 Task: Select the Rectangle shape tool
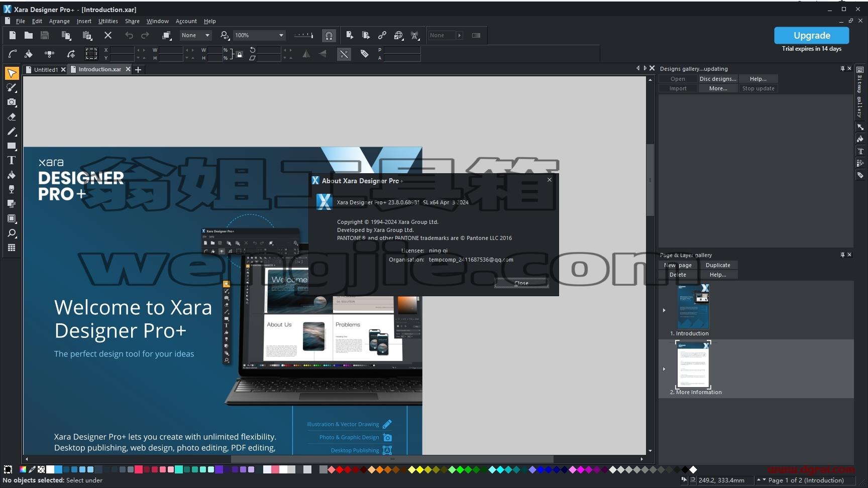pyautogui.click(x=12, y=146)
